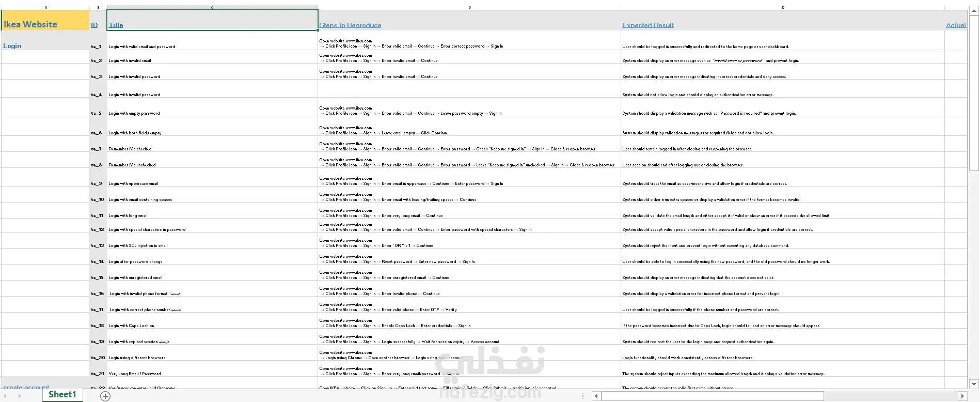Select the "Login with invalid email" title cell

click(212, 57)
